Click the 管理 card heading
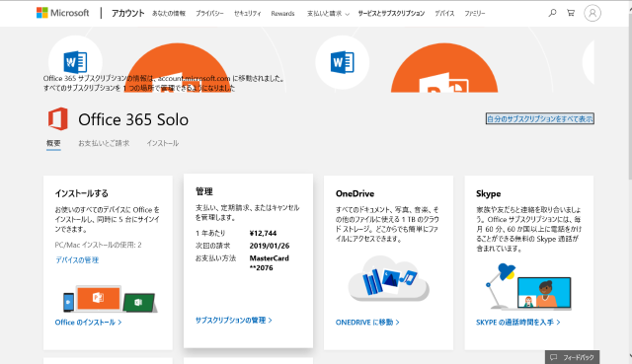632x364 pixels. coord(204,191)
